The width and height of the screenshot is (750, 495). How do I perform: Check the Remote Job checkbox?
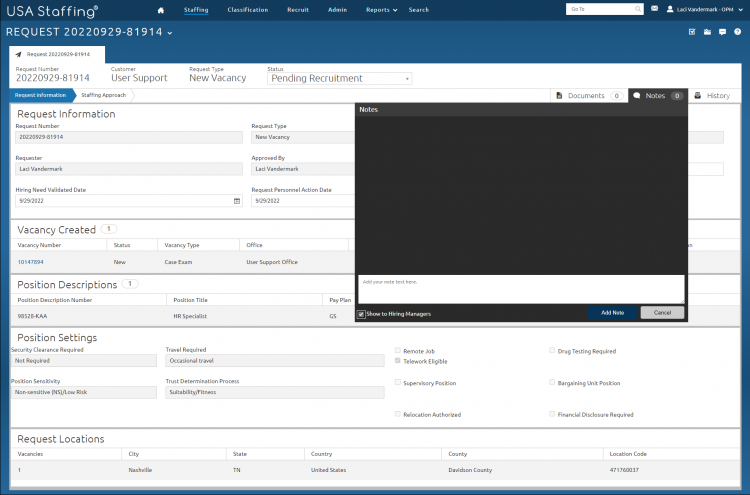click(x=398, y=351)
